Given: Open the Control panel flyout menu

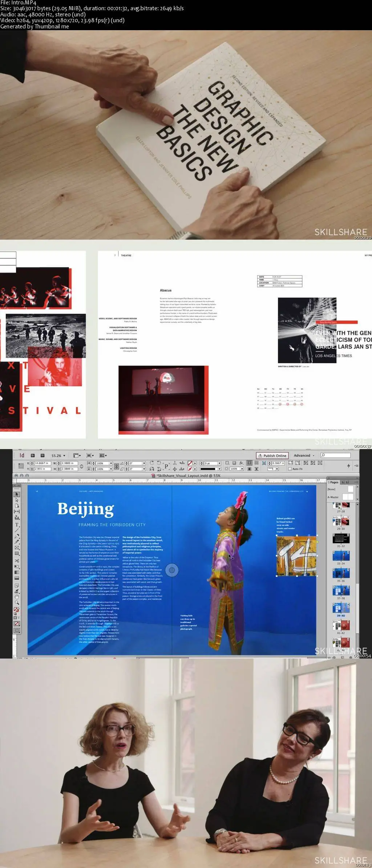Looking at the screenshot, I should (357, 465).
